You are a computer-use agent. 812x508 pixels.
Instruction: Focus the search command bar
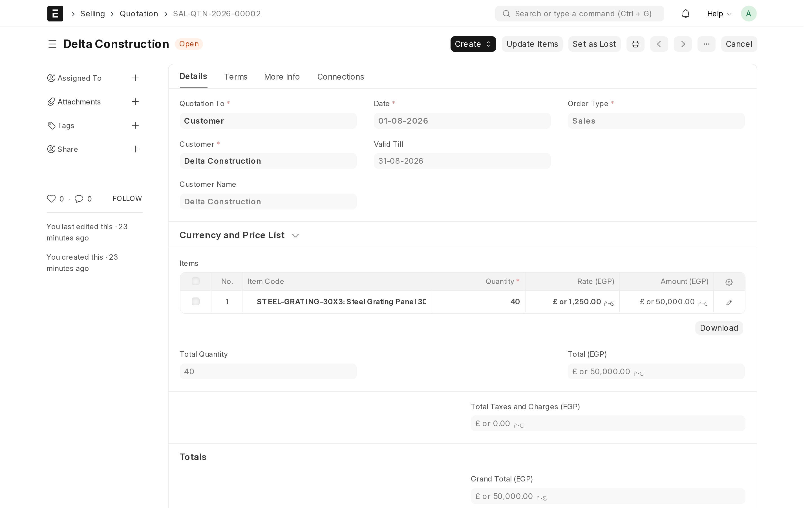click(x=579, y=14)
